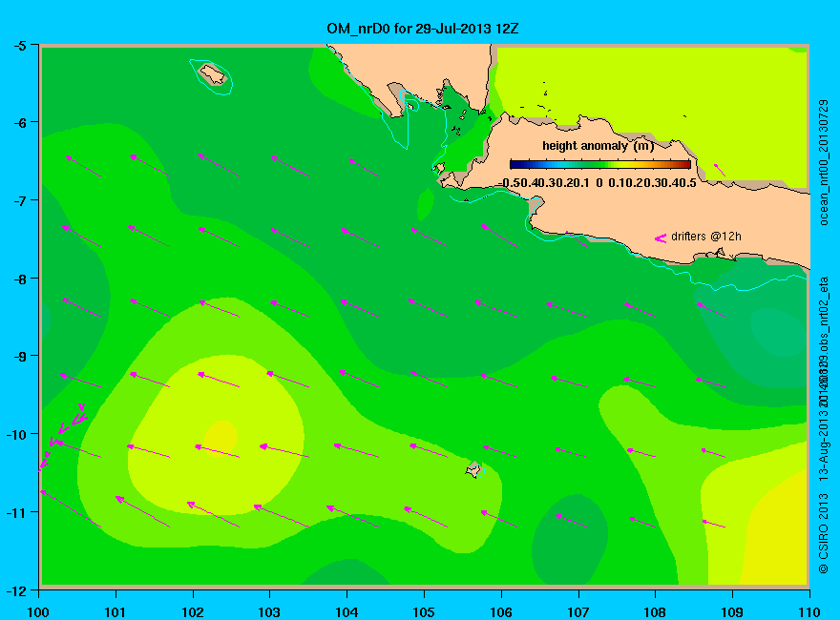840x620 pixels.
Task: Click the color bar scale labels row
Action: point(598,183)
